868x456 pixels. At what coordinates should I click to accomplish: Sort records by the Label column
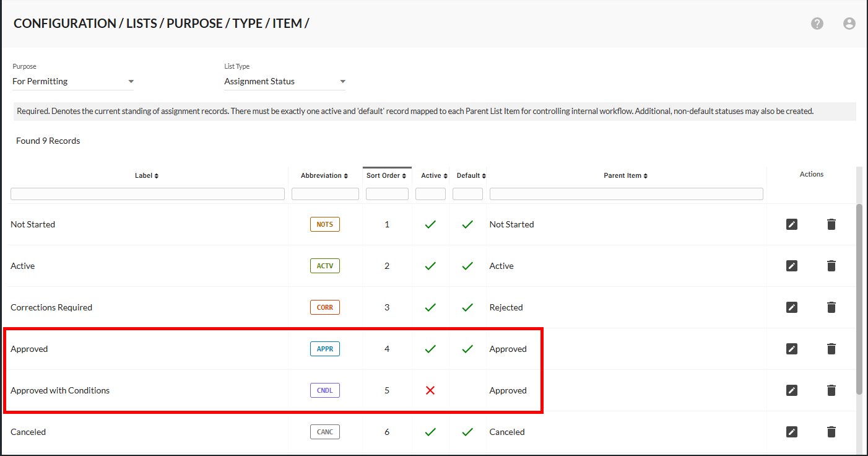pyautogui.click(x=146, y=175)
